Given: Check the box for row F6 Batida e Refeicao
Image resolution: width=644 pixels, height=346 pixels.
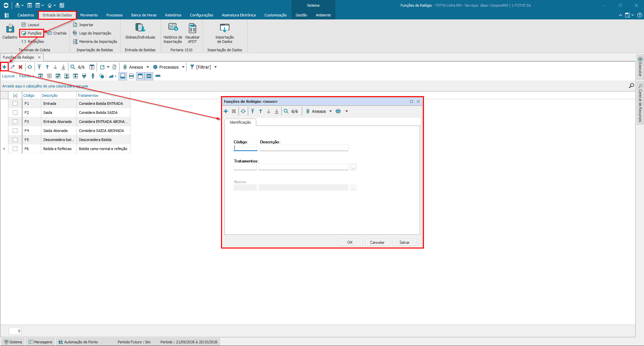Looking at the screenshot, I should point(15,149).
